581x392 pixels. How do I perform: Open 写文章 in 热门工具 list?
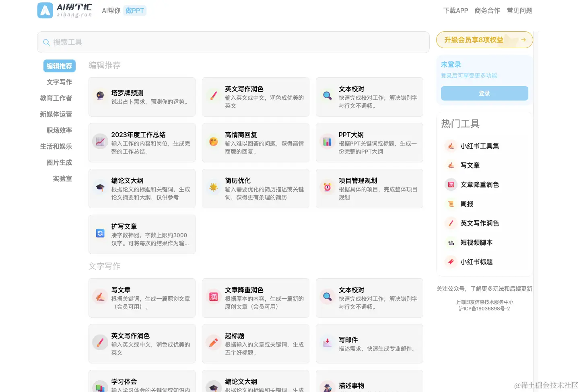point(470,165)
